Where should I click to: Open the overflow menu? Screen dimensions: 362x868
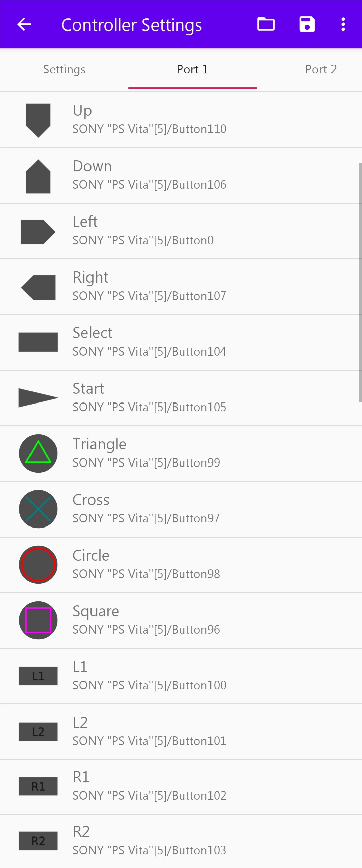pyautogui.click(x=343, y=24)
